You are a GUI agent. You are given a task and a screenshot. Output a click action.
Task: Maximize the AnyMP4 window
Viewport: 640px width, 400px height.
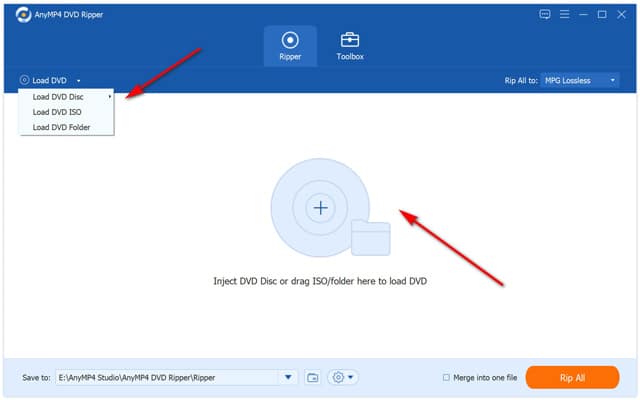click(602, 15)
